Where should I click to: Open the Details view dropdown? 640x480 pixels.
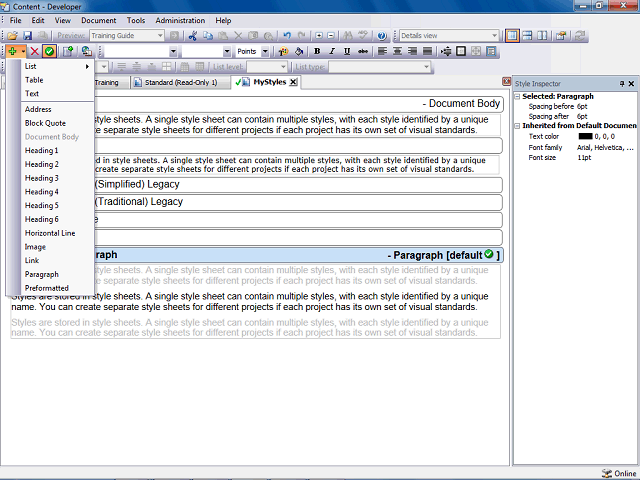494,36
